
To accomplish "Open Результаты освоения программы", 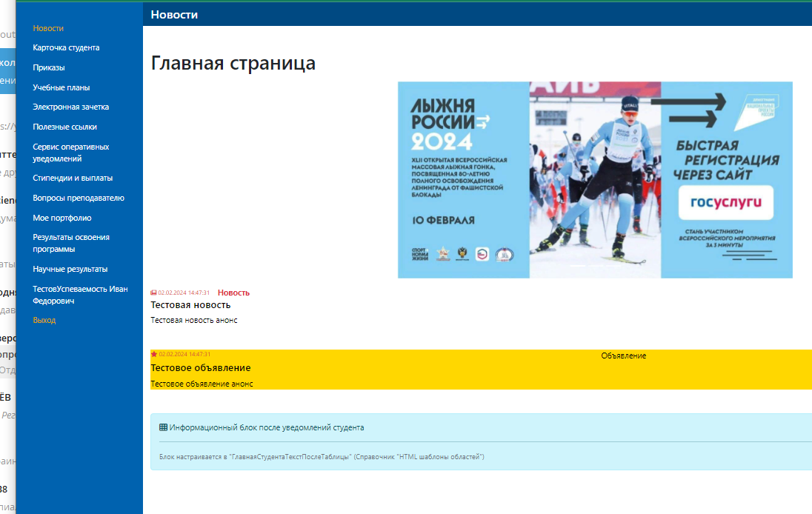I will (x=71, y=243).
